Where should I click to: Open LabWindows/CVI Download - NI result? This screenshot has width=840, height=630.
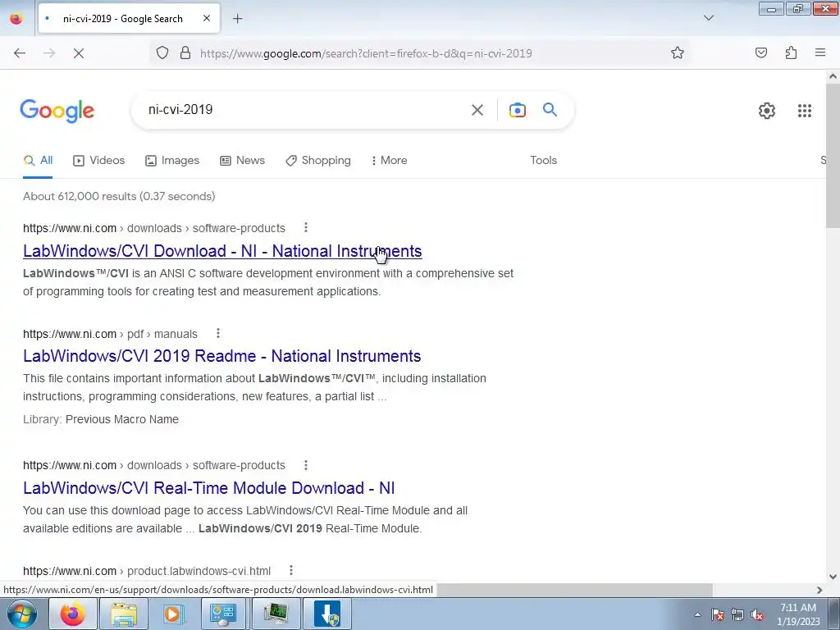[x=222, y=251]
